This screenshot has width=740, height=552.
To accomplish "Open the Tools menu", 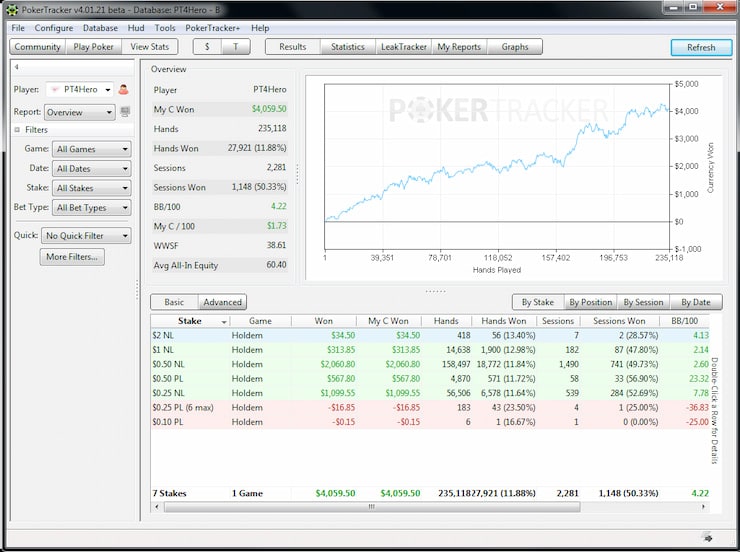I will click(165, 28).
